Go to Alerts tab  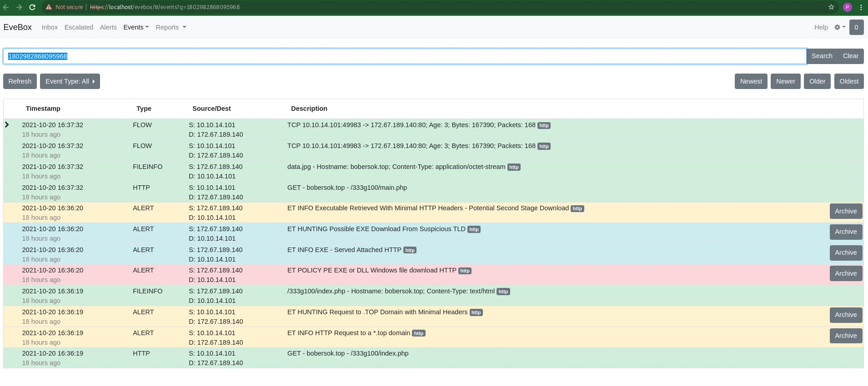[108, 27]
